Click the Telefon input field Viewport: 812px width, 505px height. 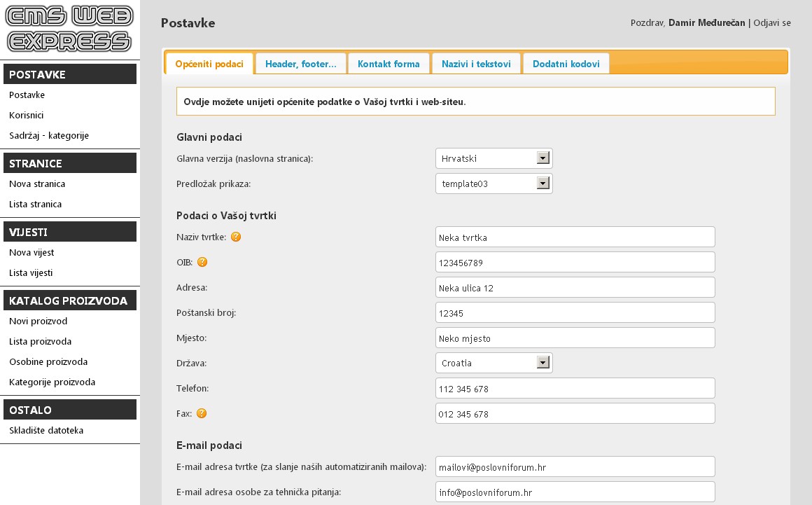pos(574,388)
